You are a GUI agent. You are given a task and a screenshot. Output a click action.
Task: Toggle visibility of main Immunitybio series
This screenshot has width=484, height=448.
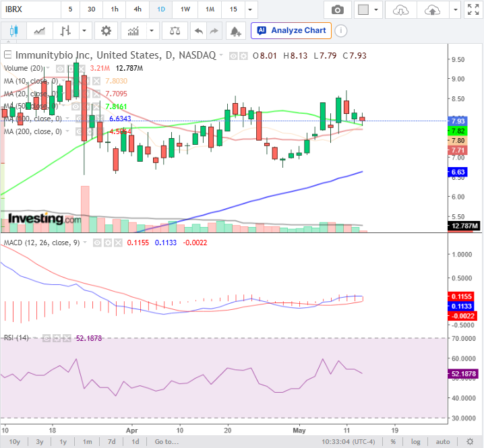233,56
